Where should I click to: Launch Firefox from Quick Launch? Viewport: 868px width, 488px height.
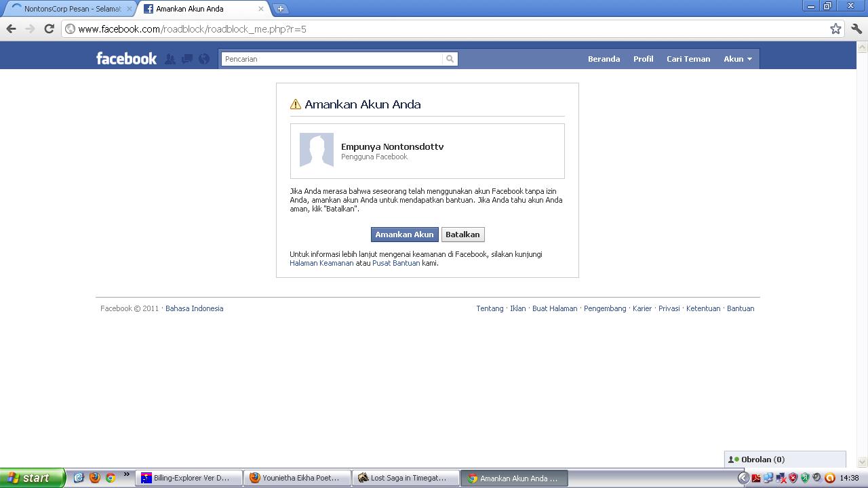pos(94,478)
